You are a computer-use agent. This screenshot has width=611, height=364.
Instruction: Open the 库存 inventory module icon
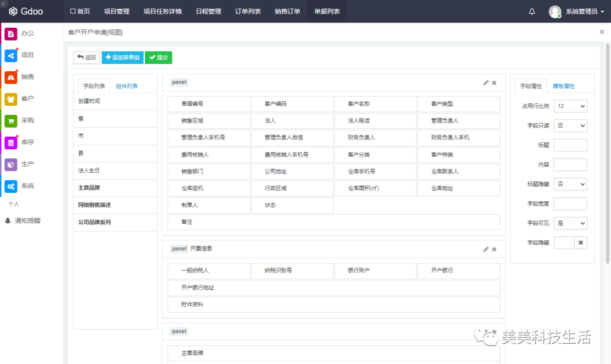[x=11, y=143]
